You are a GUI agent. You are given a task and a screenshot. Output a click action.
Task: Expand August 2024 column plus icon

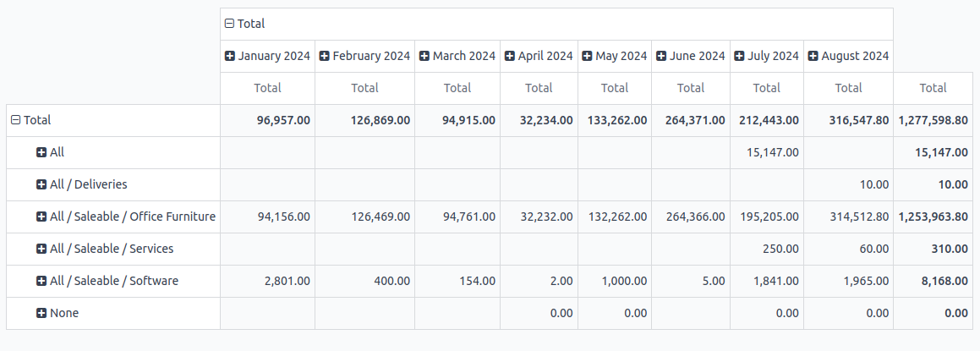pyautogui.click(x=813, y=56)
